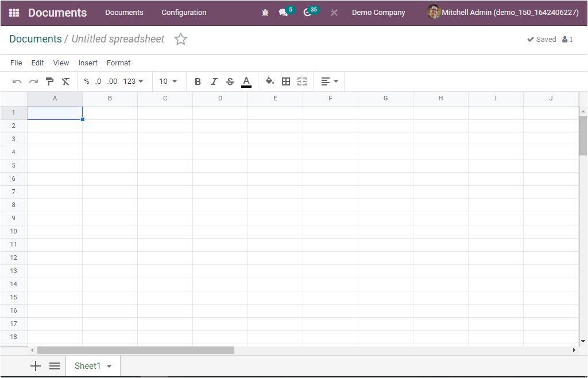Open the Configuration menu
588x378 pixels.
[x=184, y=13]
